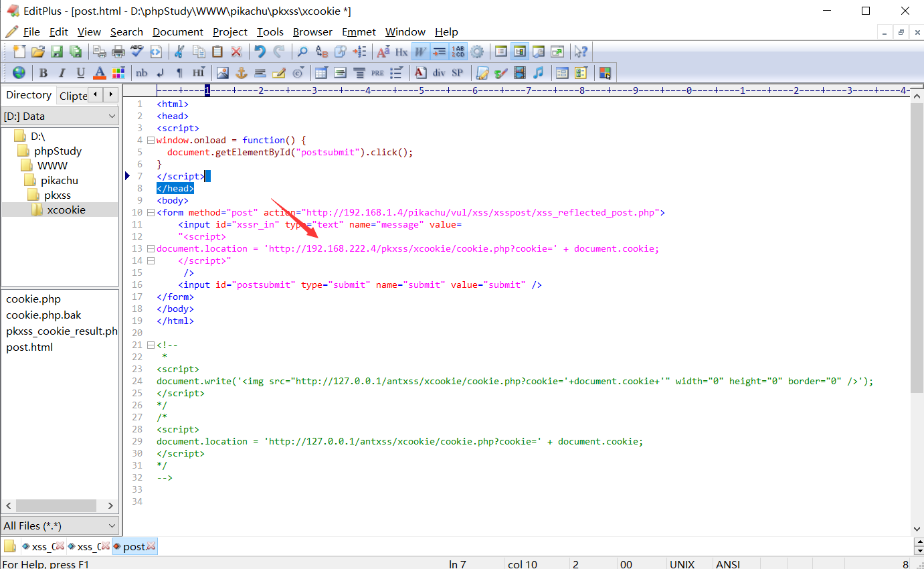Undo the last edit
The height and width of the screenshot is (569, 924).
(x=260, y=52)
